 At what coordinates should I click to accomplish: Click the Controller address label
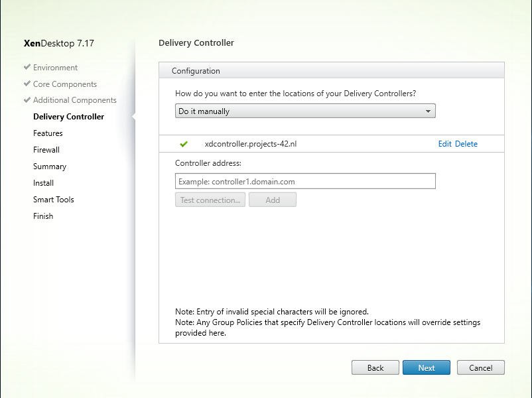coord(208,163)
